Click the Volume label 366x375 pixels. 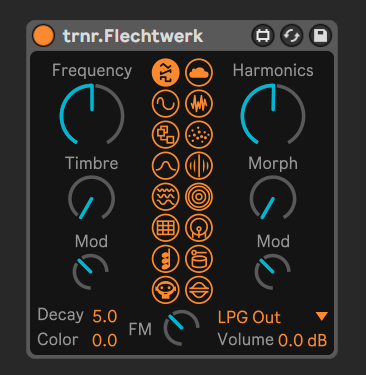[x=246, y=340]
